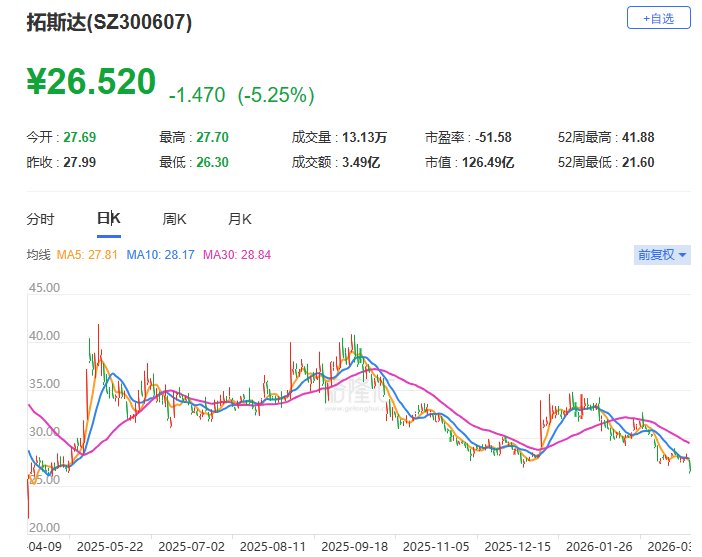Switch to the 分时 chart tab
The width and height of the screenshot is (702, 557).
click(x=40, y=219)
